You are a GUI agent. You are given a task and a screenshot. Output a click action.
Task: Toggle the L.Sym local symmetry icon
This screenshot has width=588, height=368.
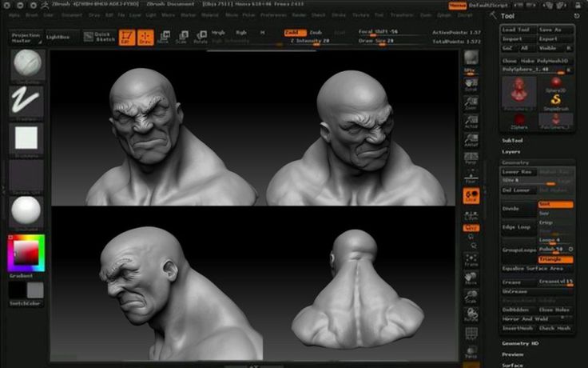471,214
